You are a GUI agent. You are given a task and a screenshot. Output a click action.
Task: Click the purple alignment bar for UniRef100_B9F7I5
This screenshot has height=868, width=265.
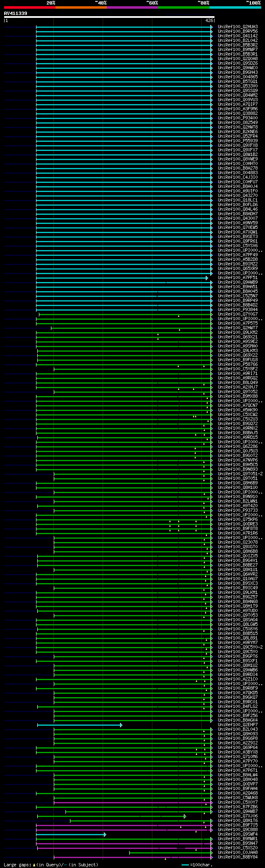(x=124, y=825)
